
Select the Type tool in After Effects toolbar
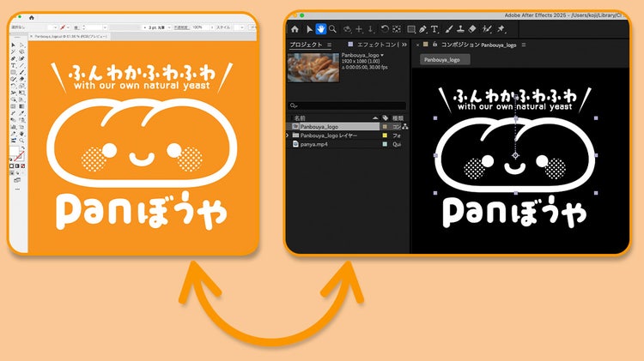click(x=434, y=29)
